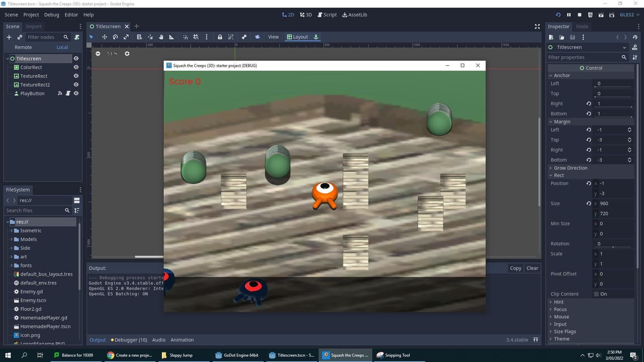644x362 pixels.
Task: Toggle visibility of Titlescreen node
Action: (x=76, y=58)
